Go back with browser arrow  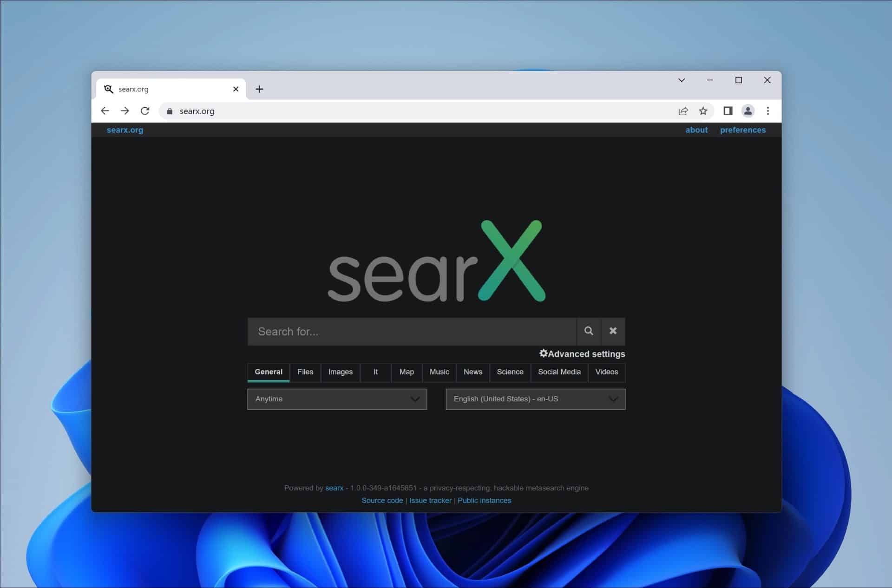tap(105, 111)
